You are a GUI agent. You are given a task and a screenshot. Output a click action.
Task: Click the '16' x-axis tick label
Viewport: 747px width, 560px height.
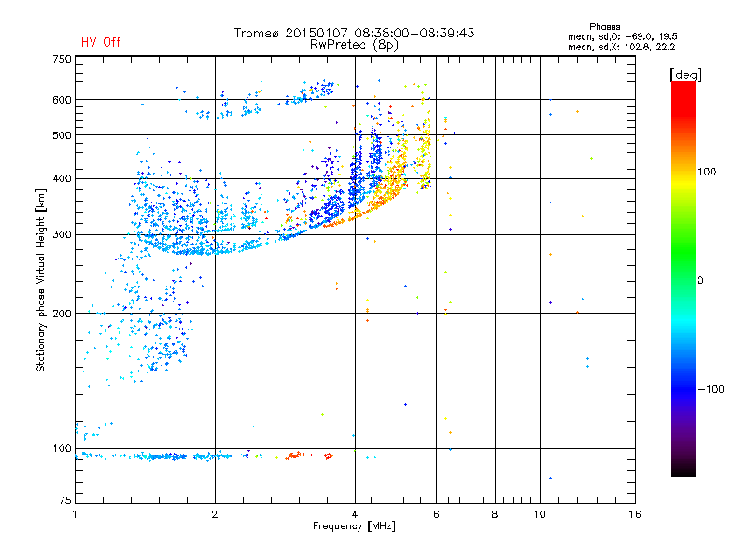[x=635, y=514]
